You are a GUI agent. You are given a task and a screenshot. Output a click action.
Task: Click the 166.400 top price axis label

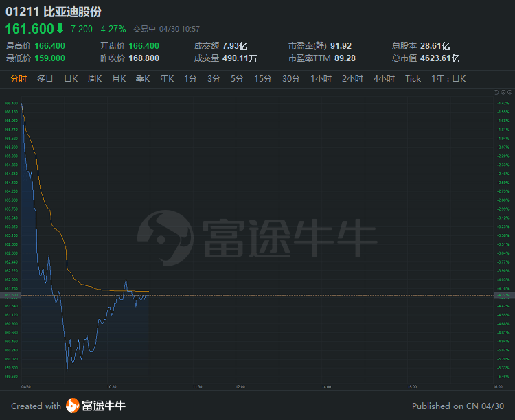tap(11, 103)
